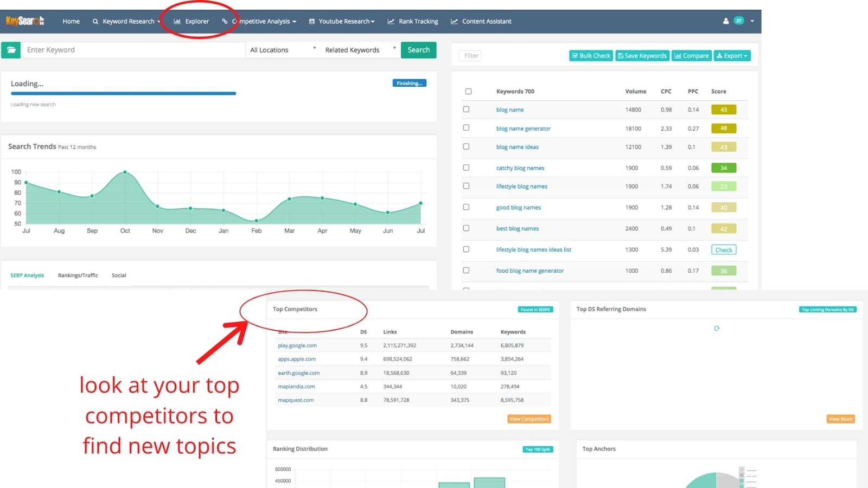Click View More in Top DS Referring Domains

coord(841,419)
